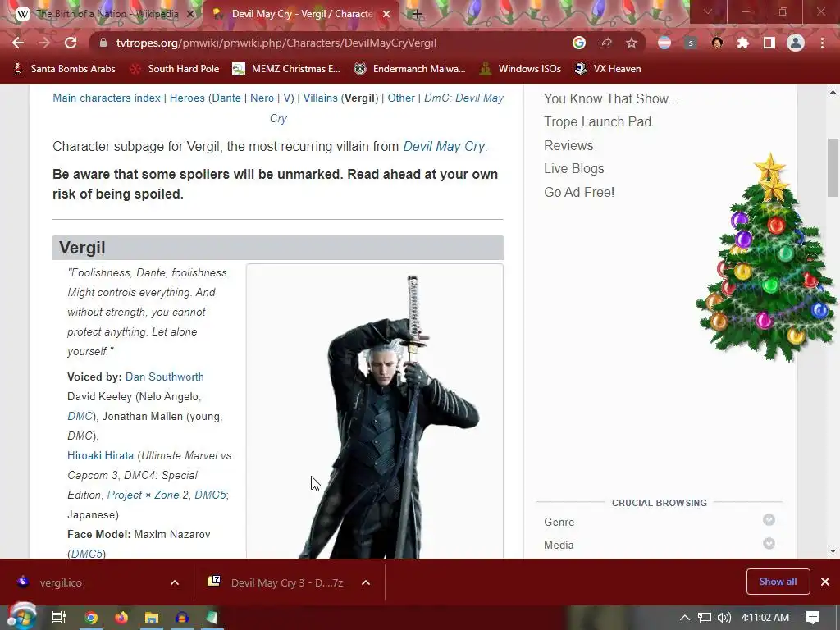840x630 pixels.
Task: Click the portrait avatar extension icon
Action: 717,43
